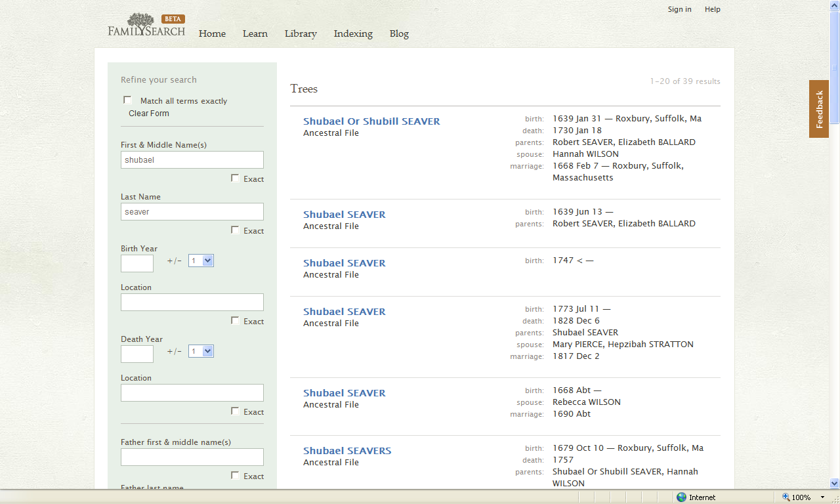Screen dimensions: 840x504
Task: Enable Match all terms exactly
Action: click(x=127, y=99)
